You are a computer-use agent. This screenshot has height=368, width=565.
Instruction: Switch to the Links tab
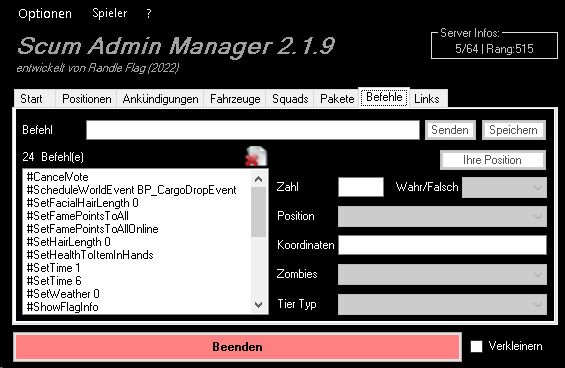coord(428,99)
